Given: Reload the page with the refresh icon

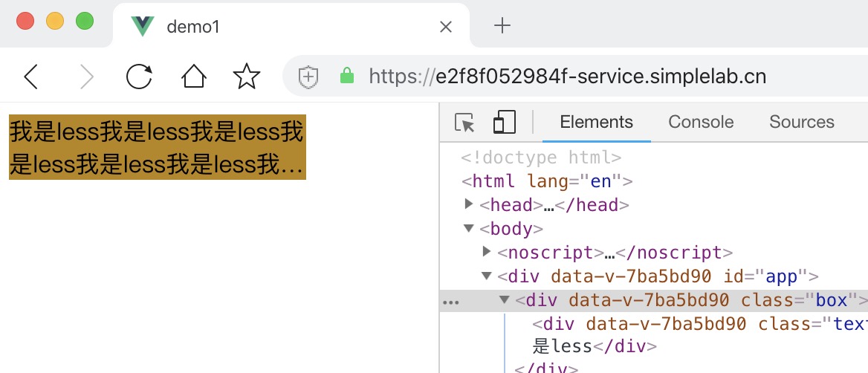Looking at the screenshot, I should [139, 77].
